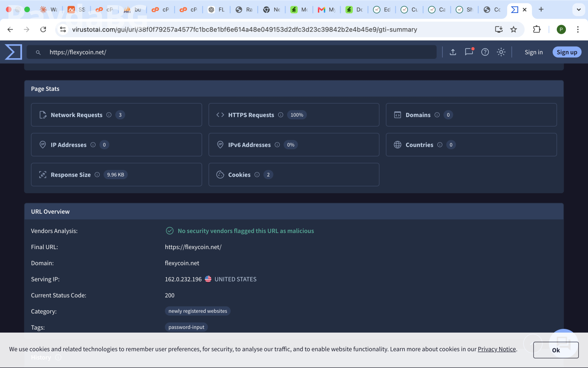Open the help question mark icon
This screenshot has width=588, height=368.
pyautogui.click(x=485, y=52)
